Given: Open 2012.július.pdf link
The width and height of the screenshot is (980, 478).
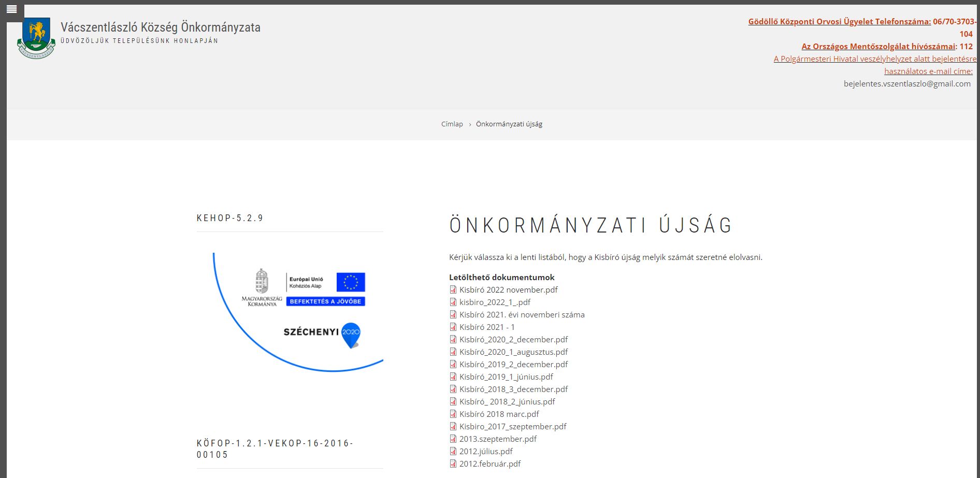Looking at the screenshot, I should (x=486, y=451).
